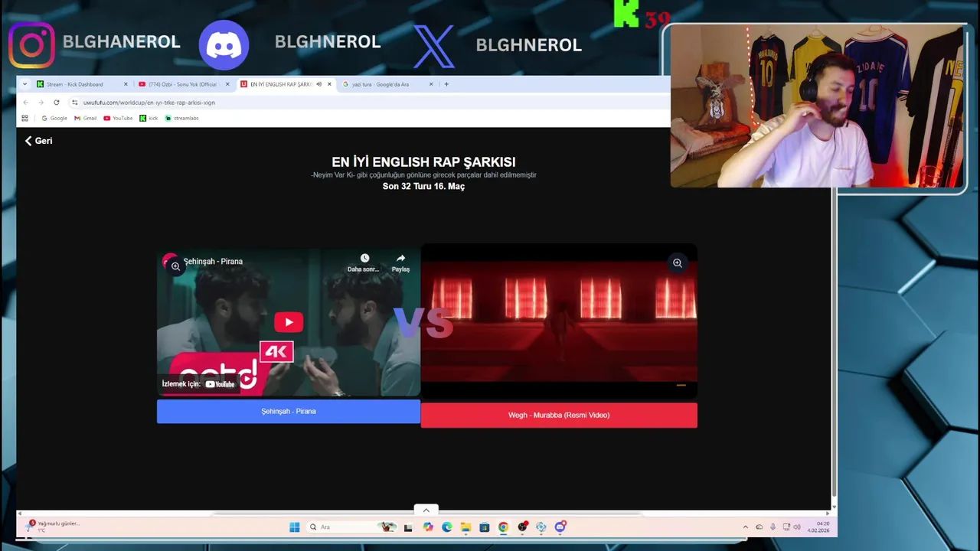This screenshot has height=551, width=980.
Task: Expand the tab search dropdown arrow
Action: (24, 84)
